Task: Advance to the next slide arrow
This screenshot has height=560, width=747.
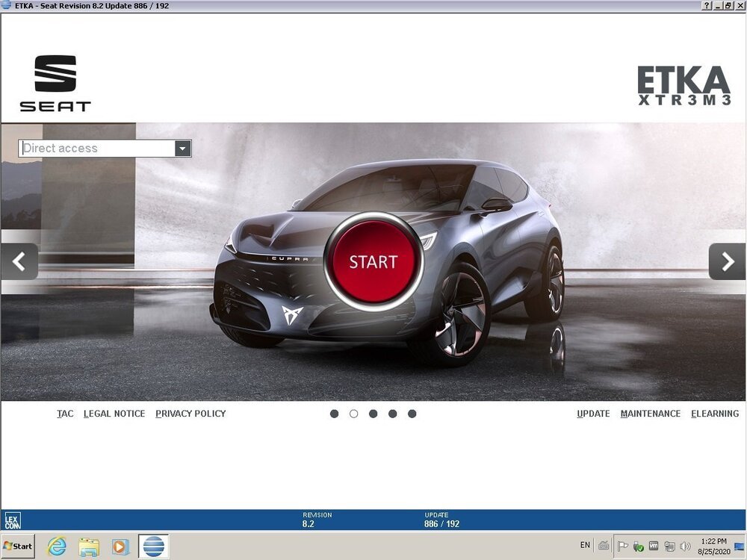Action: click(x=727, y=261)
